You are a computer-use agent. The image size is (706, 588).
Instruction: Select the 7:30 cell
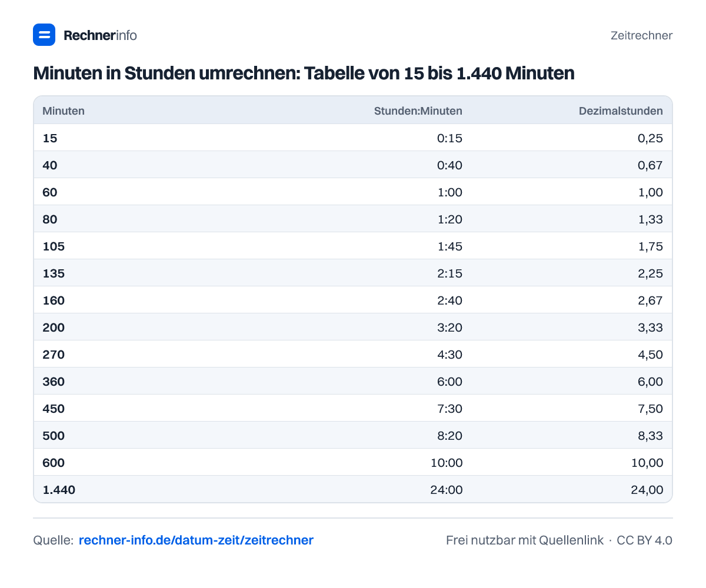(x=450, y=409)
